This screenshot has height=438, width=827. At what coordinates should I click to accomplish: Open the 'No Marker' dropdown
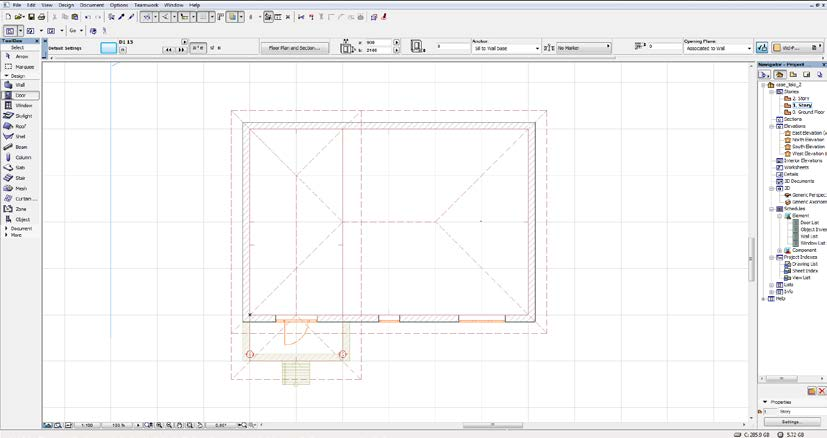click(x=584, y=47)
